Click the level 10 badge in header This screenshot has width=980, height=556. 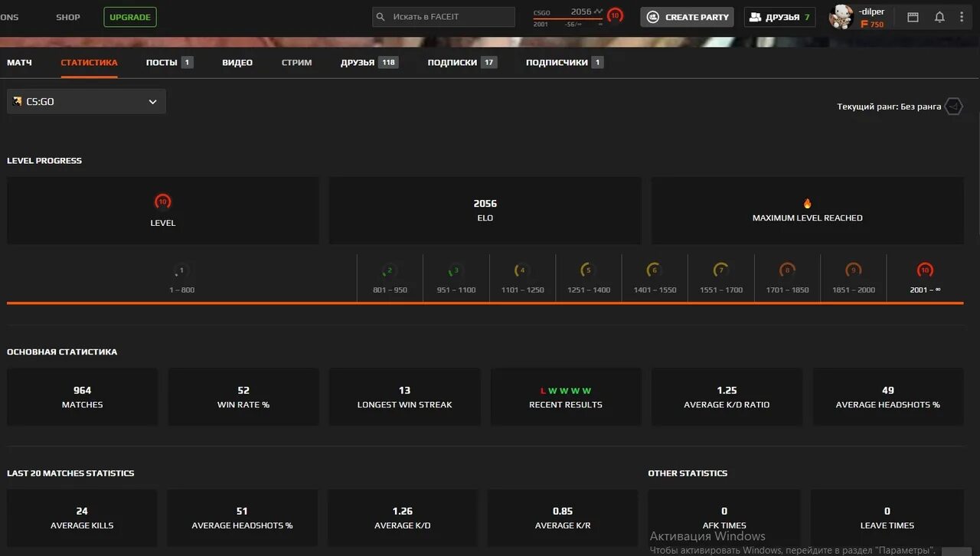click(x=615, y=16)
